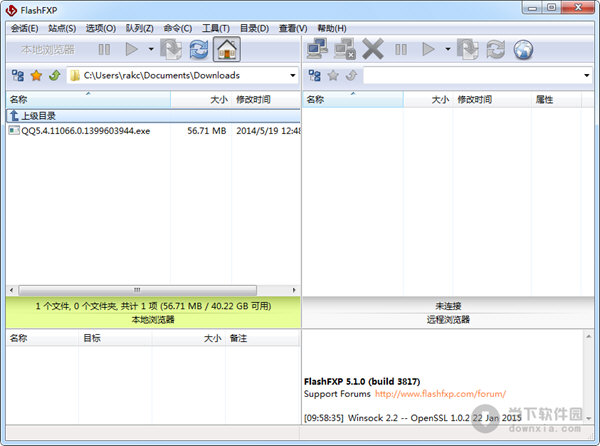
Task: Click local pane scroll right arrow
Action: click(x=294, y=290)
